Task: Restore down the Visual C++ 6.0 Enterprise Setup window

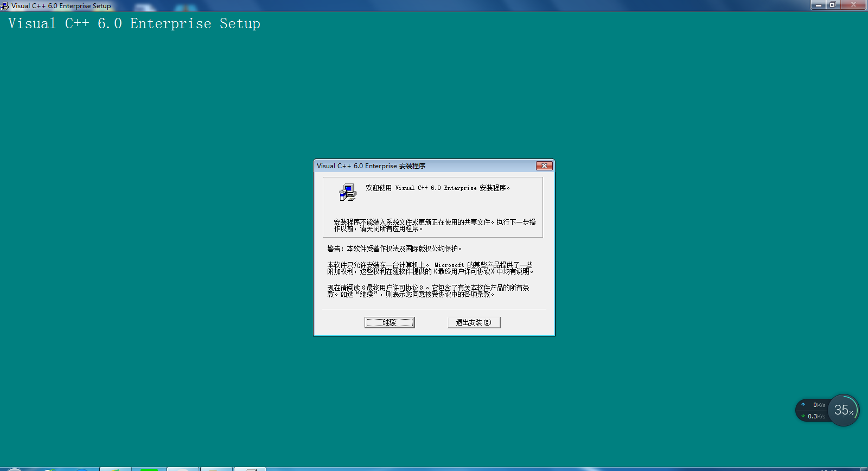Action: tap(833, 5)
